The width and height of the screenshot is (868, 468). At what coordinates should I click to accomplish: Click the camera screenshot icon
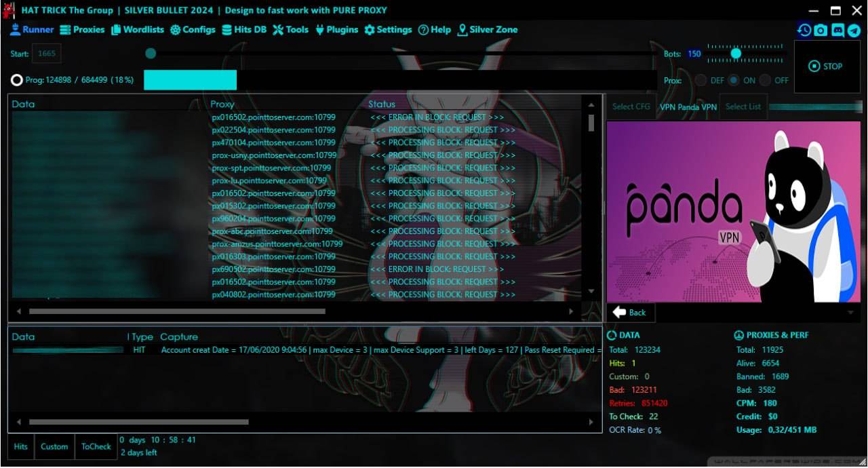[x=821, y=30]
